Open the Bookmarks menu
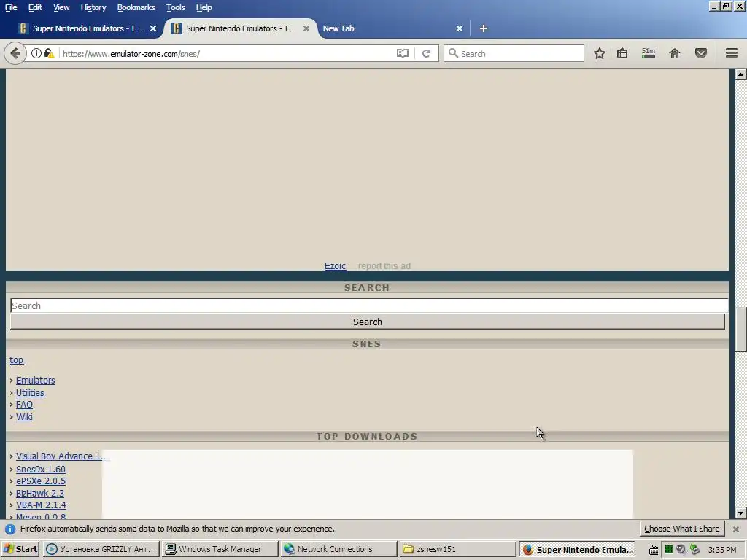The image size is (747, 560). [136, 7]
